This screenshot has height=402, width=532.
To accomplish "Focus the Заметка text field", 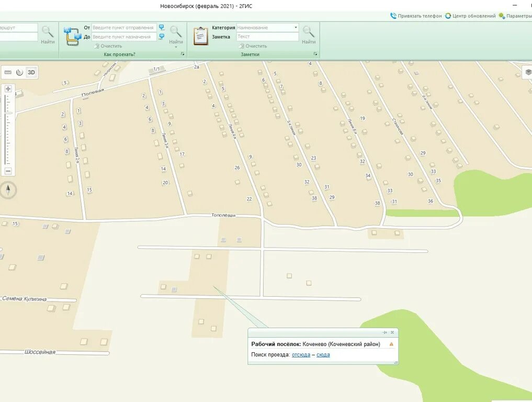I will point(267,37).
